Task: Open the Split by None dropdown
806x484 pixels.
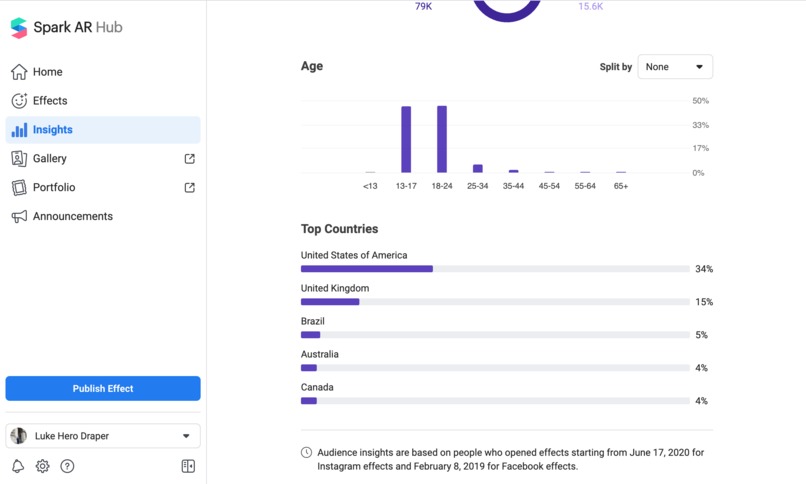Action: pos(675,67)
